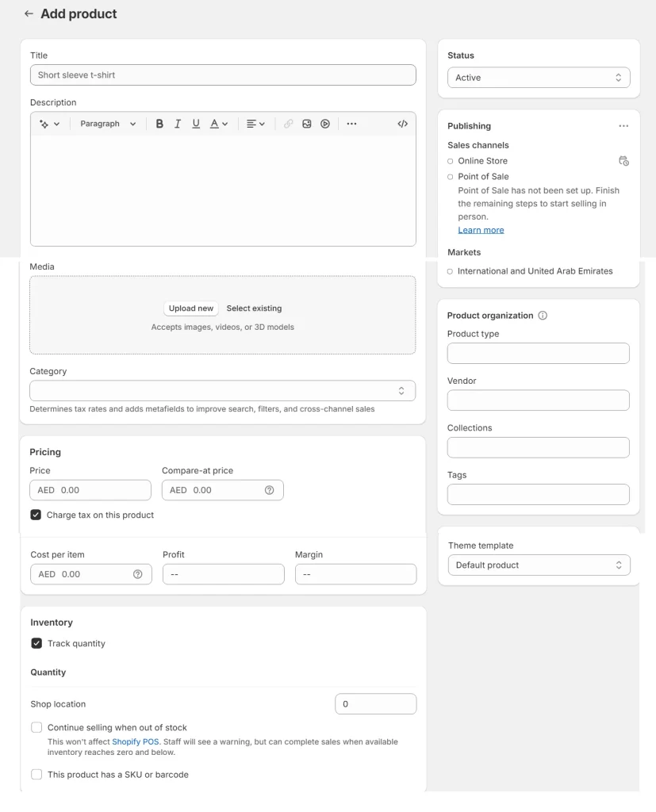This screenshot has height=812, width=656.
Task: Uncheck Charge tax on this product
Action: [x=36, y=515]
